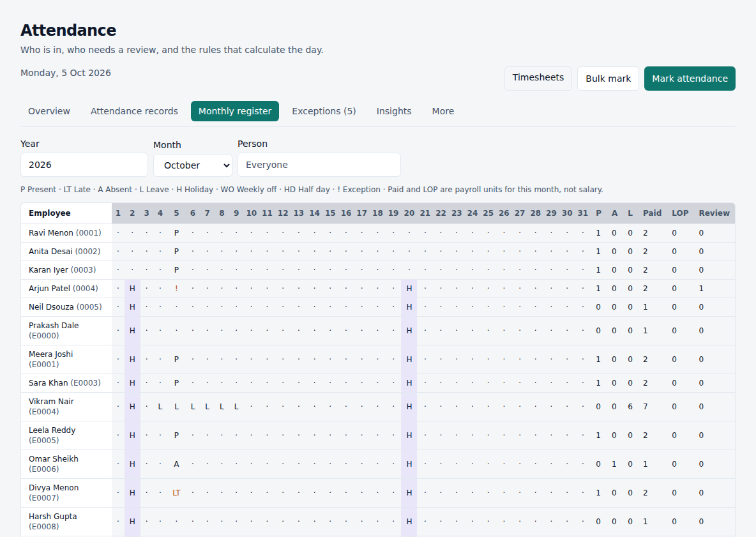Click the Mark attendance button
Screen dimensions: 756x537
coord(690,79)
